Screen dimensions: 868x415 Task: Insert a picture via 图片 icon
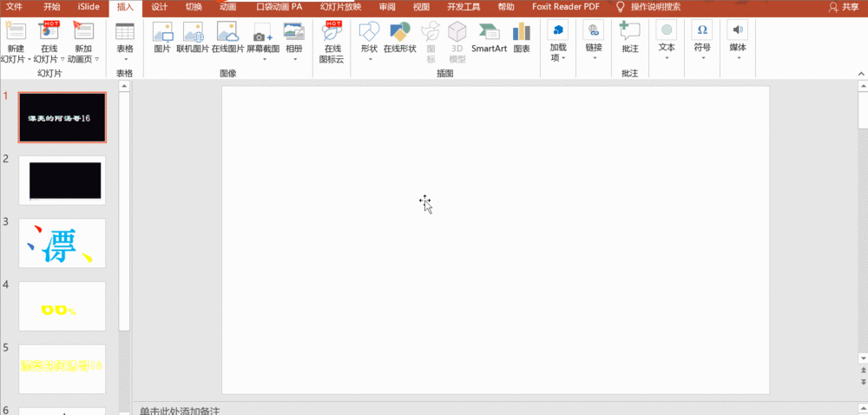(x=162, y=32)
